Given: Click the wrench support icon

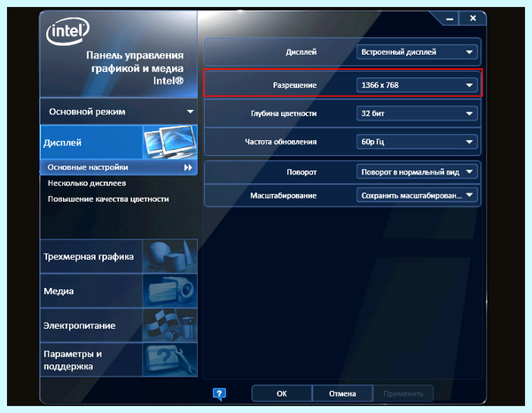Looking at the screenshot, I should tap(169, 360).
